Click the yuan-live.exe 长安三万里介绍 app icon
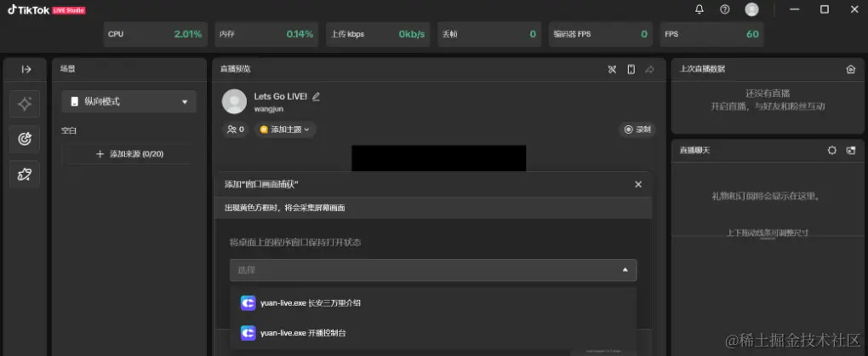Image resolution: width=868 pixels, height=356 pixels. (x=248, y=303)
